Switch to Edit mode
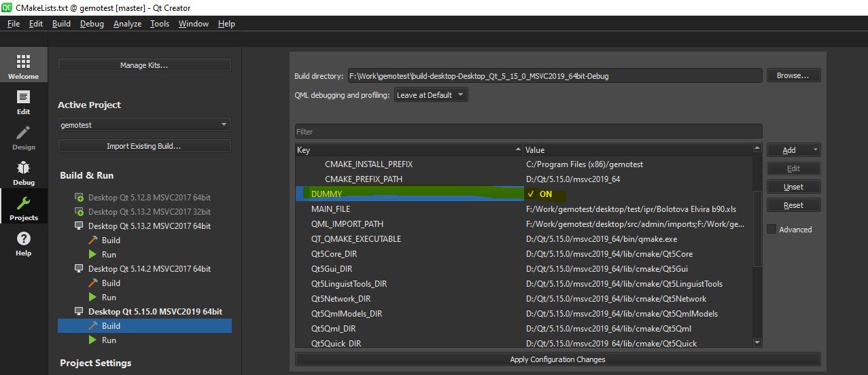Image resolution: width=868 pixels, height=375 pixels. (23, 101)
